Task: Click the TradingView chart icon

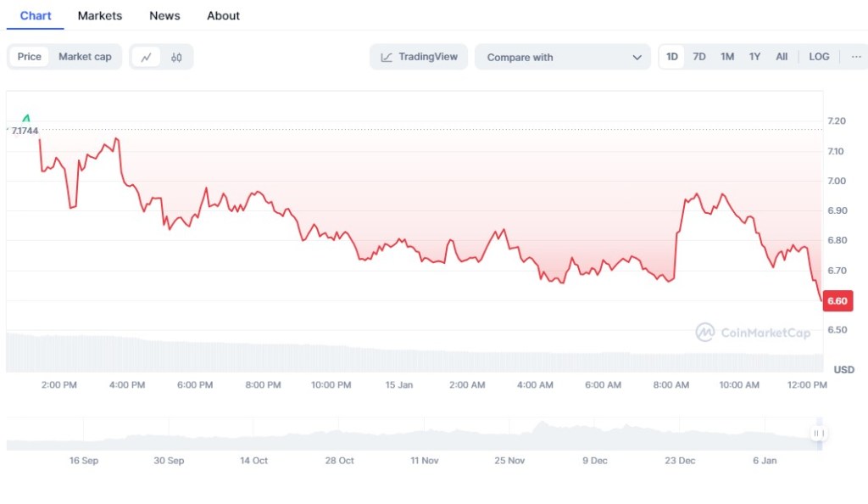Action: tap(387, 57)
